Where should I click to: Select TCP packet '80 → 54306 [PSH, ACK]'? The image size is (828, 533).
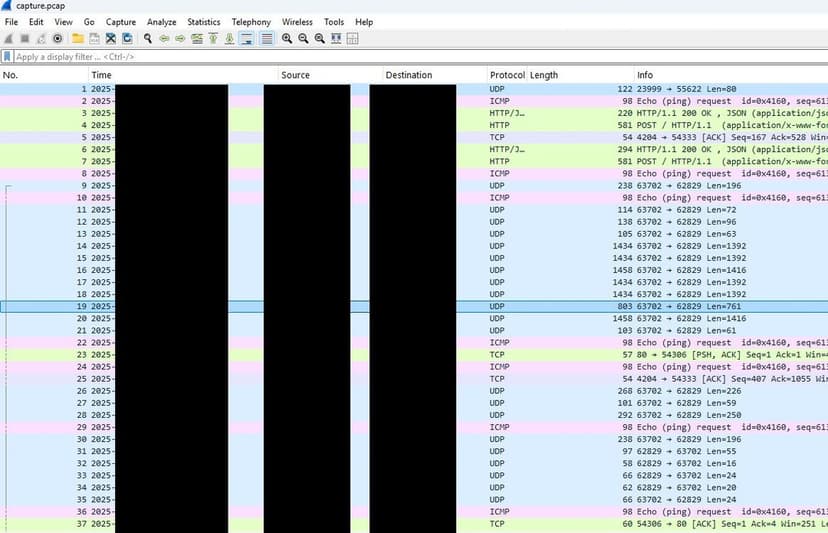414,355
